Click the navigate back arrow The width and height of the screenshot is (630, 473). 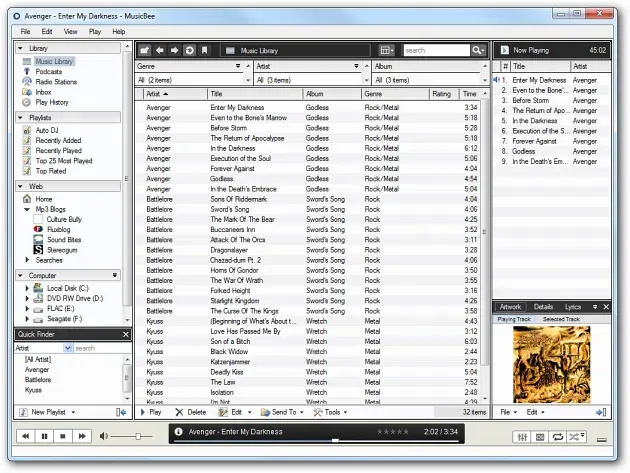tap(160, 50)
